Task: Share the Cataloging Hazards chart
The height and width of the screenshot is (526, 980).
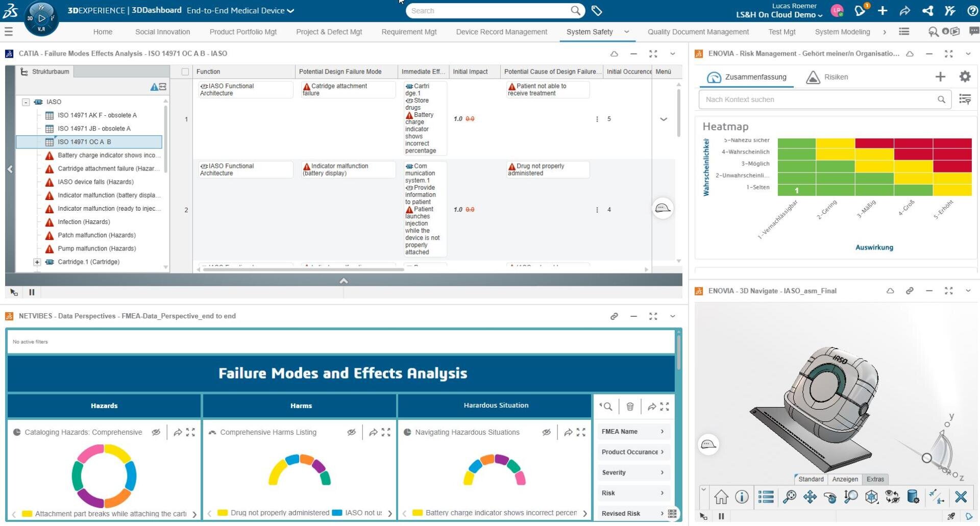Action: pyautogui.click(x=178, y=433)
